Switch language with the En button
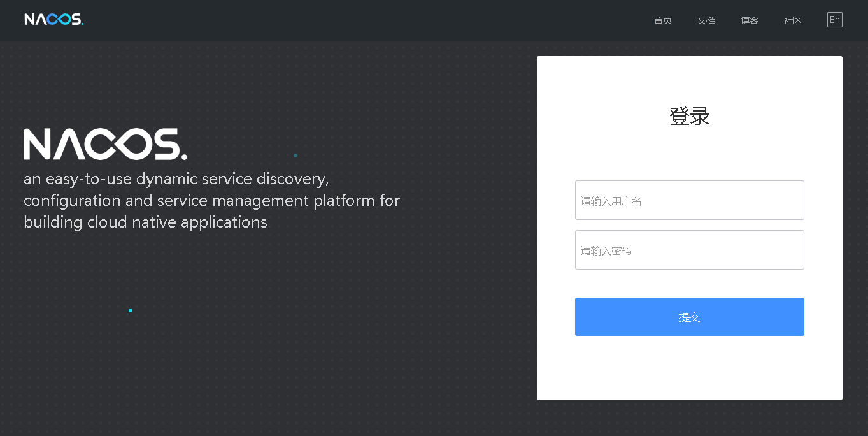The width and height of the screenshot is (868, 436). click(835, 20)
